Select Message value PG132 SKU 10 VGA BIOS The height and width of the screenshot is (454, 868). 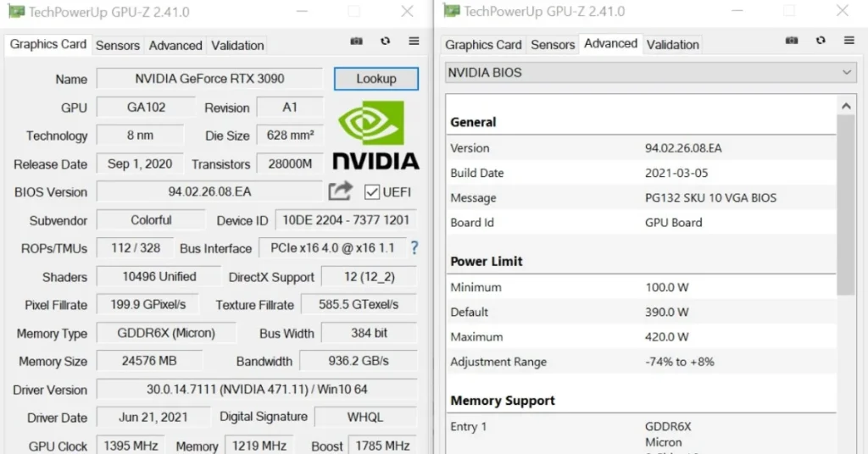[710, 197]
